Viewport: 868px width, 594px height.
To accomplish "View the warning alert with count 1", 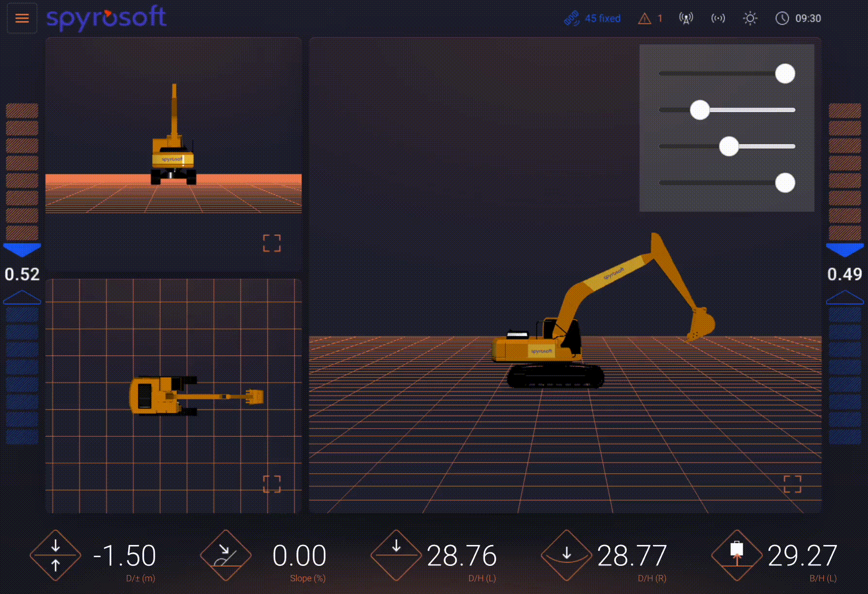I will pos(646,18).
